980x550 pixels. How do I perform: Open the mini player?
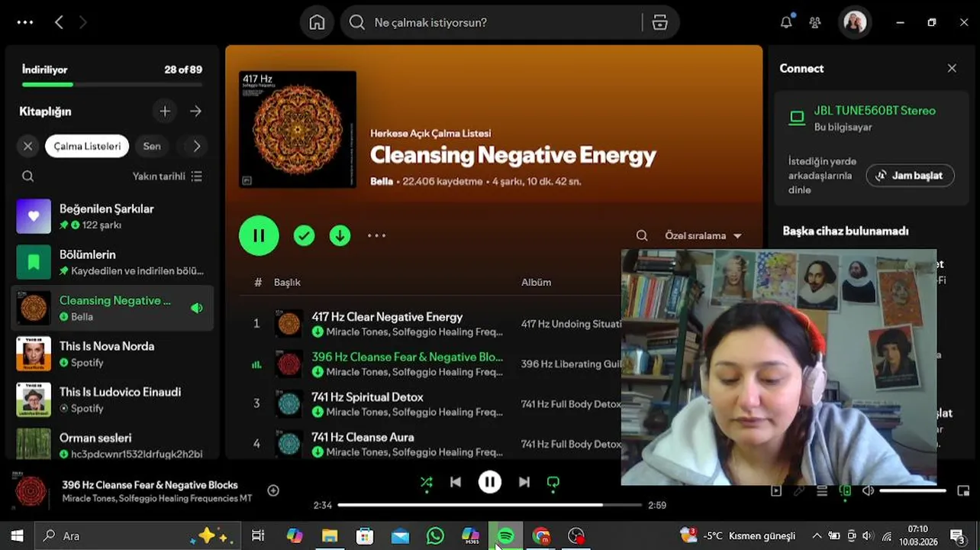pos(963,491)
